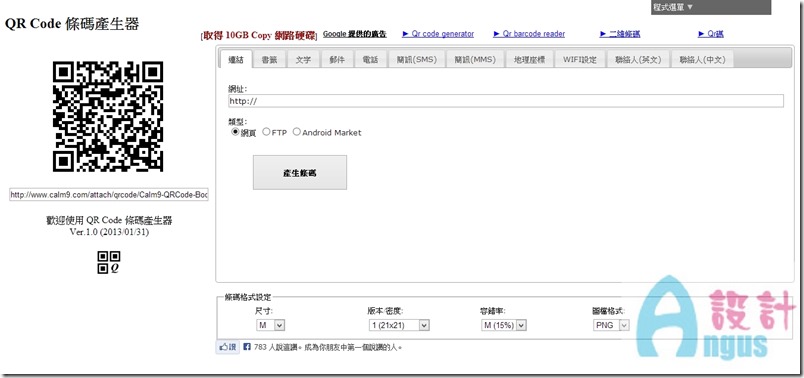804x378 pixels.
Task: Click the Facebook logo icon beside 783
Action: [x=247, y=347]
